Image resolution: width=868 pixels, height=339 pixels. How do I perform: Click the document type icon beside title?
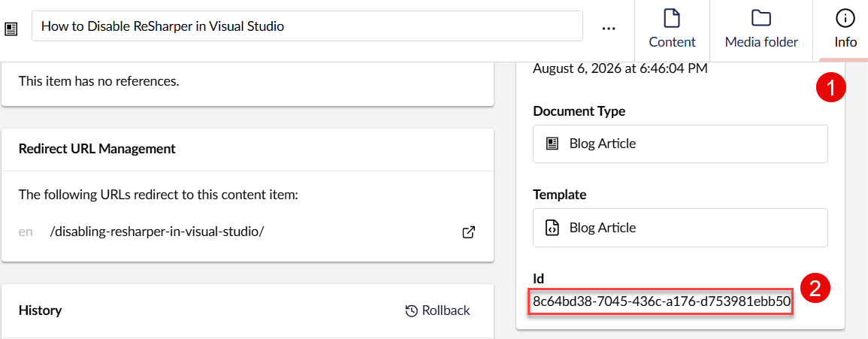[11, 29]
